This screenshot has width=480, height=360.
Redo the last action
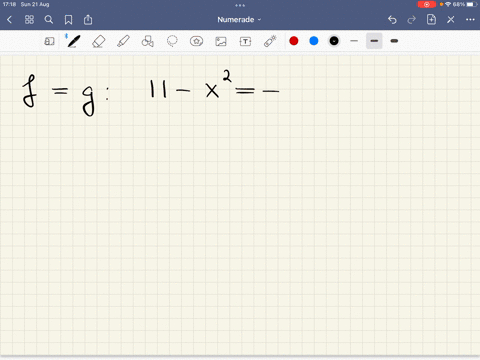tap(412, 20)
